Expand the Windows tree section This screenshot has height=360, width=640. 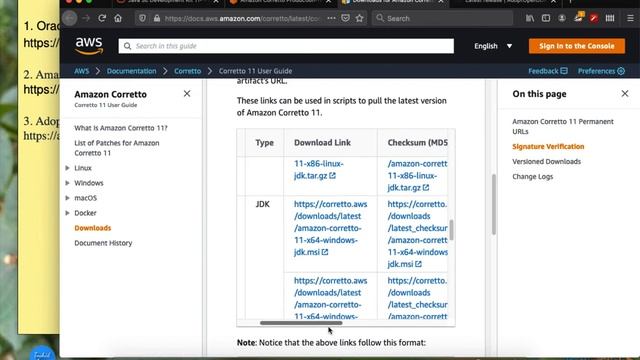pos(67,183)
